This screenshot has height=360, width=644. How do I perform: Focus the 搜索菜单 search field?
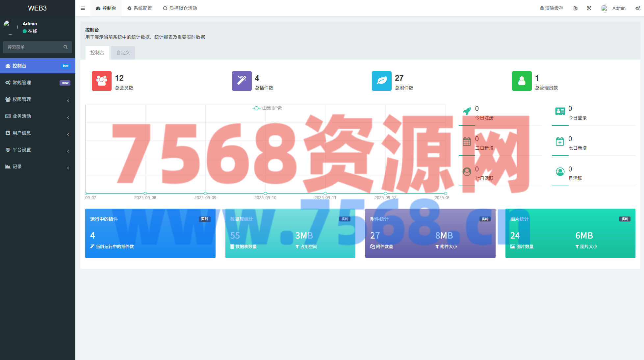pyautogui.click(x=33, y=47)
